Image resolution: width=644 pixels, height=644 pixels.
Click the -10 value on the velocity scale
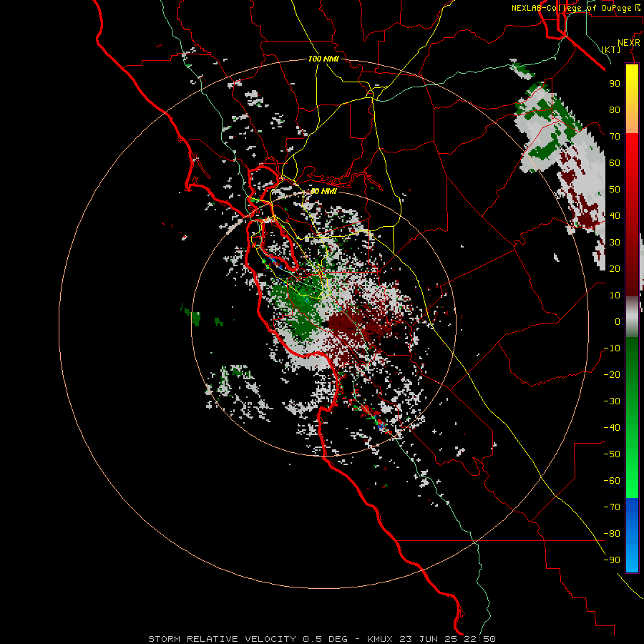coord(612,348)
